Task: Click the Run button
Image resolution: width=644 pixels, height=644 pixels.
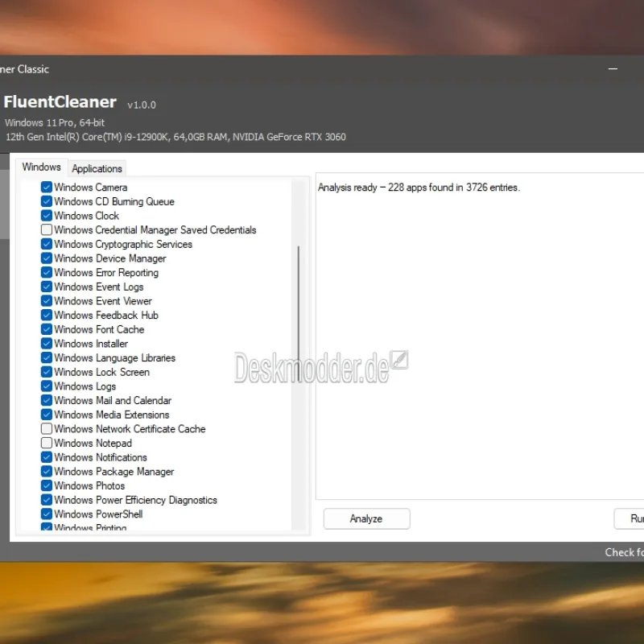Action: pyautogui.click(x=630, y=518)
